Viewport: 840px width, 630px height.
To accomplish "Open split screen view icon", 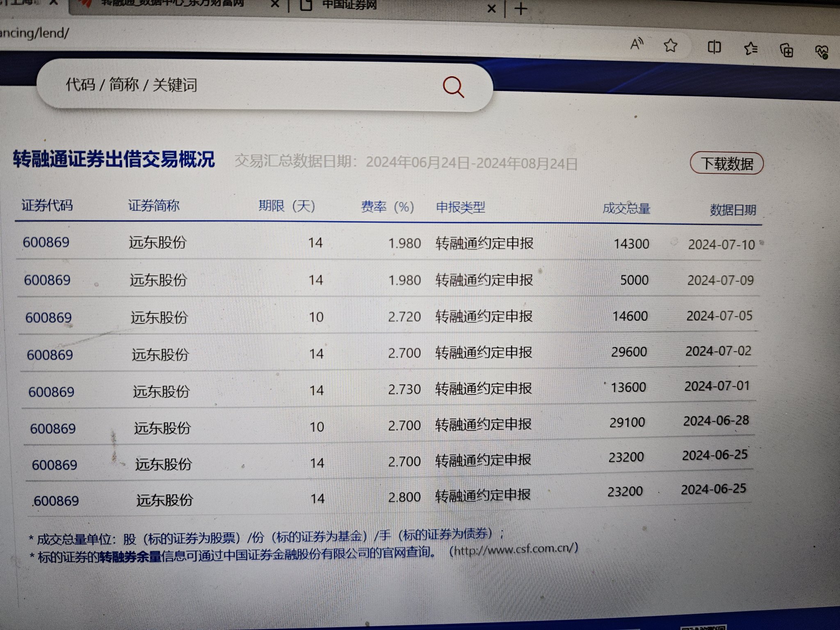I will click(x=714, y=47).
